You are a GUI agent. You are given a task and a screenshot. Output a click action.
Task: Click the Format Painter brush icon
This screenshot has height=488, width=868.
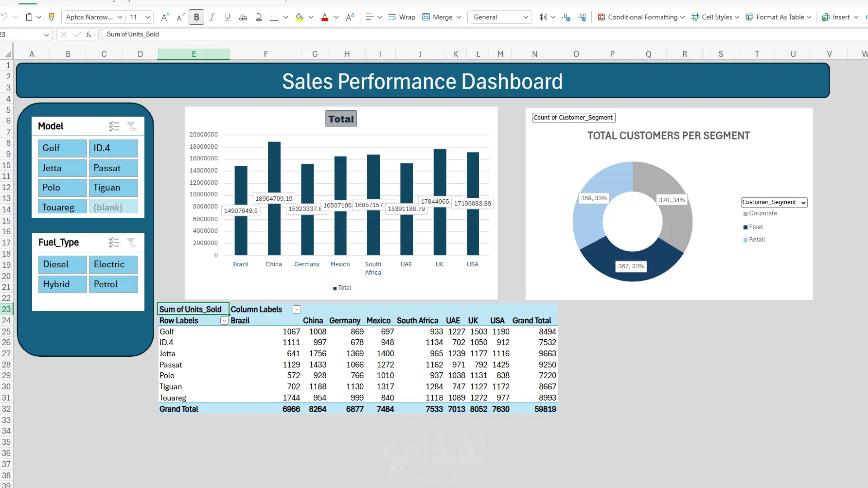click(x=52, y=17)
